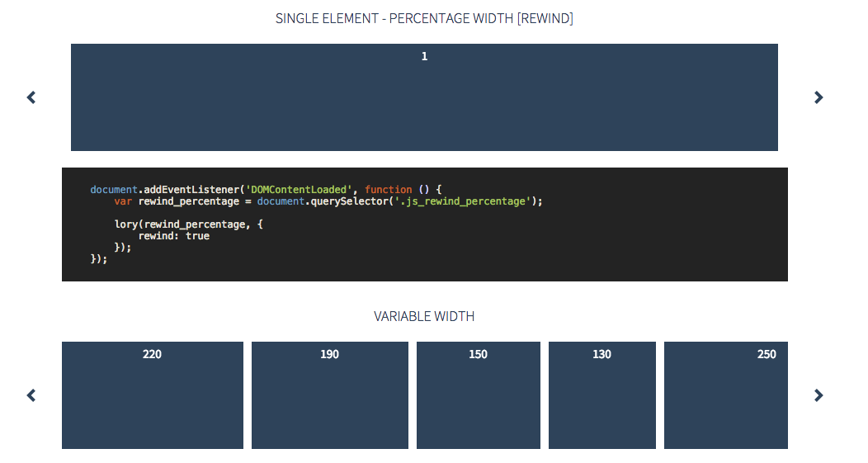
Task: Click the 'rewind: true' code line
Action: coord(173,236)
